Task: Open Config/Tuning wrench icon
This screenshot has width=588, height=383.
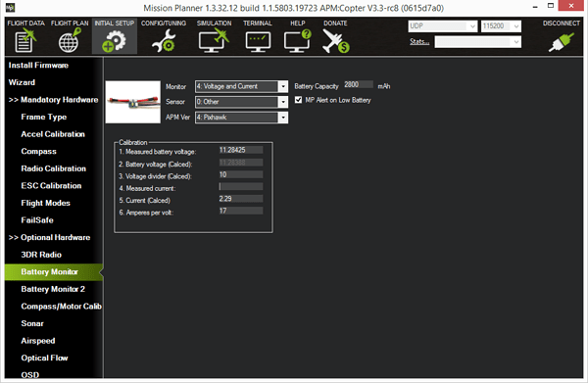Action: [x=164, y=41]
